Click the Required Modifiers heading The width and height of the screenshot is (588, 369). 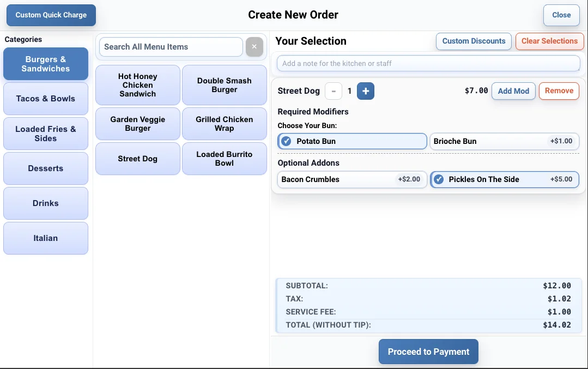coord(313,112)
